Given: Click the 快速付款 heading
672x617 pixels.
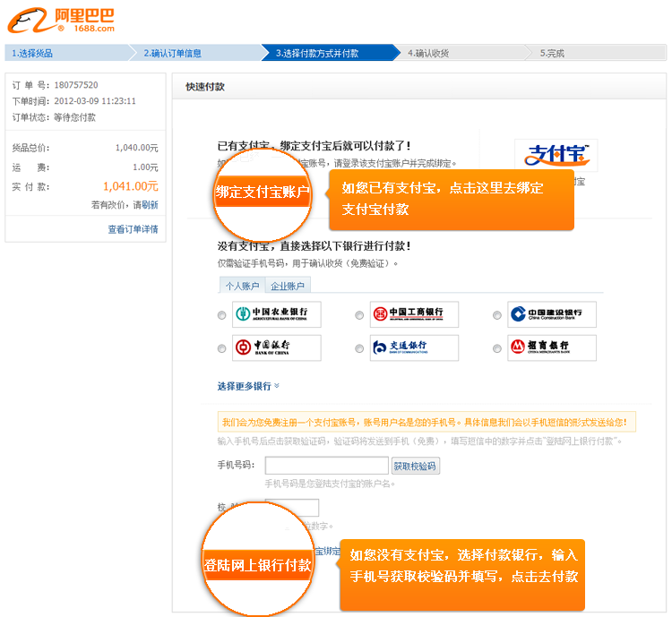Looking at the screenshot, I should [205, 87].
